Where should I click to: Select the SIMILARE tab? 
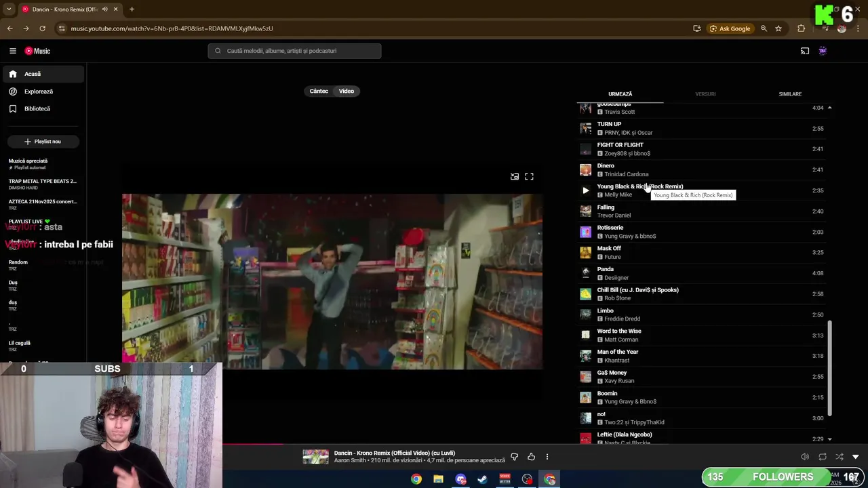[x=790, y=94]
